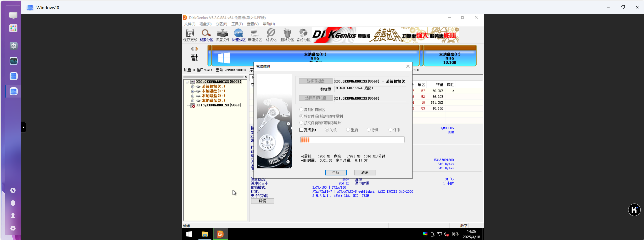
Task: Open the 磁盘(D) menu
Action: (x=205, y=24)
